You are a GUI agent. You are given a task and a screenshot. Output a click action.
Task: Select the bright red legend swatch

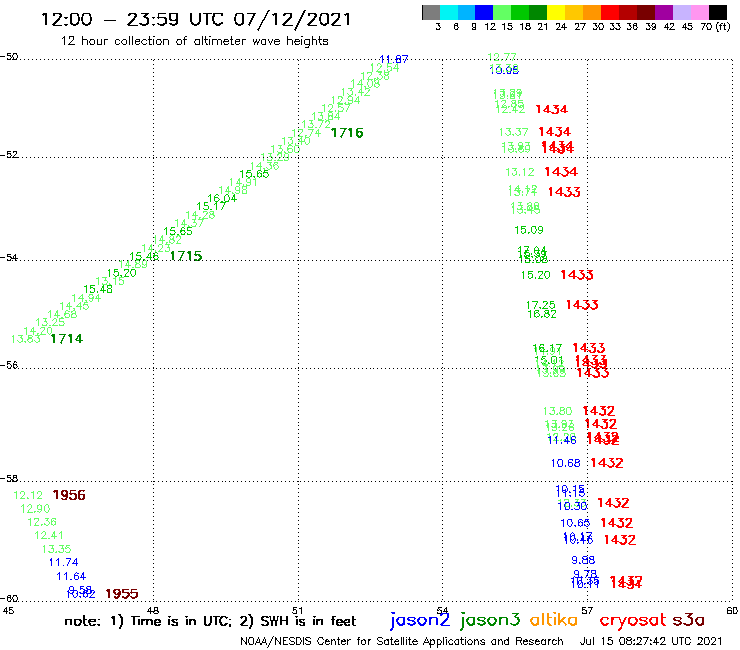[610, 12]
